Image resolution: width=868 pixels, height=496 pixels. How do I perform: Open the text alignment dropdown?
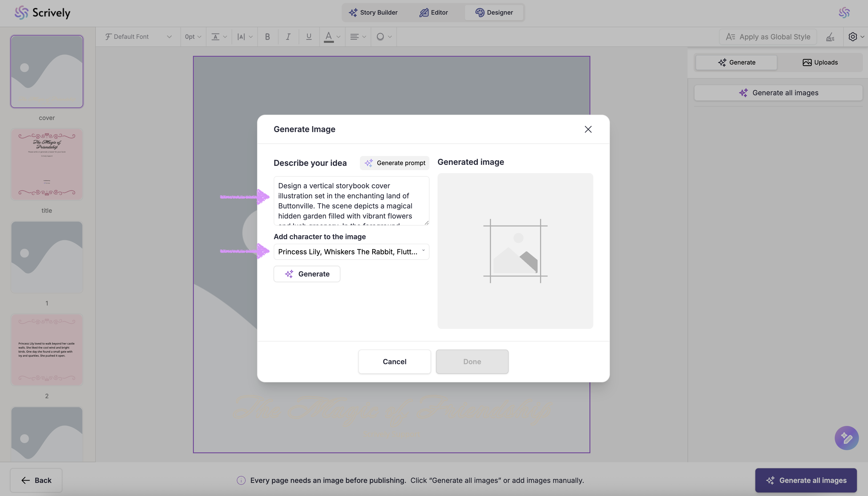(x=358, y=37)
